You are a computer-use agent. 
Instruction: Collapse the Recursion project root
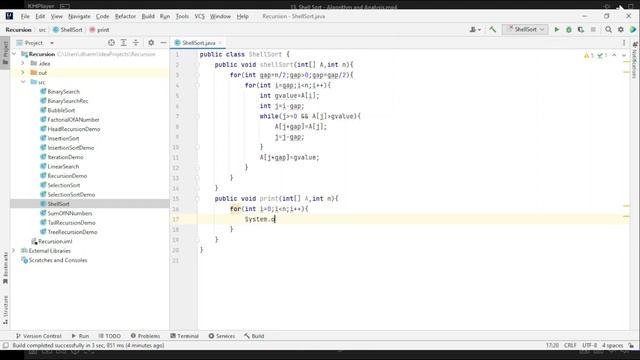click(x=14, y=54)
